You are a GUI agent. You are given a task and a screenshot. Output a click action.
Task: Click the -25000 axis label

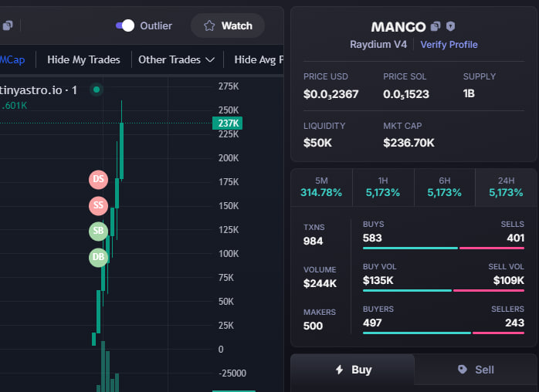coord(232,373)
